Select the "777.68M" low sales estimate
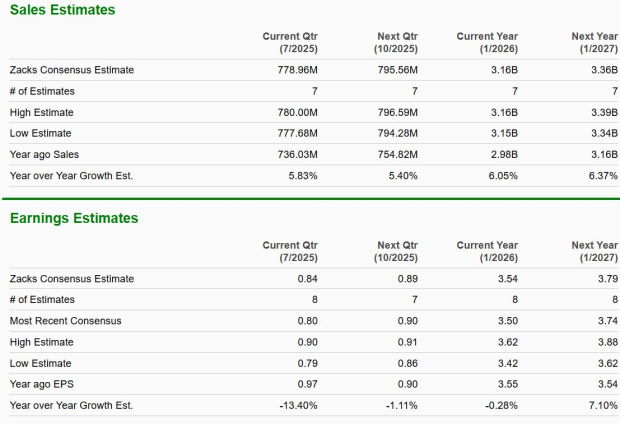The height and width of the screenshot is (424, 620). pyautogui.click(x=297, y=133)
